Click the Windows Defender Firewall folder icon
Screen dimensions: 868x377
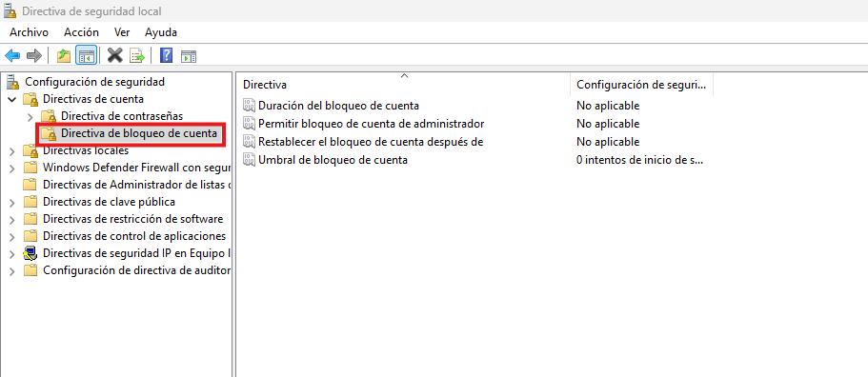pyautogui.click(x=30, y=169)
